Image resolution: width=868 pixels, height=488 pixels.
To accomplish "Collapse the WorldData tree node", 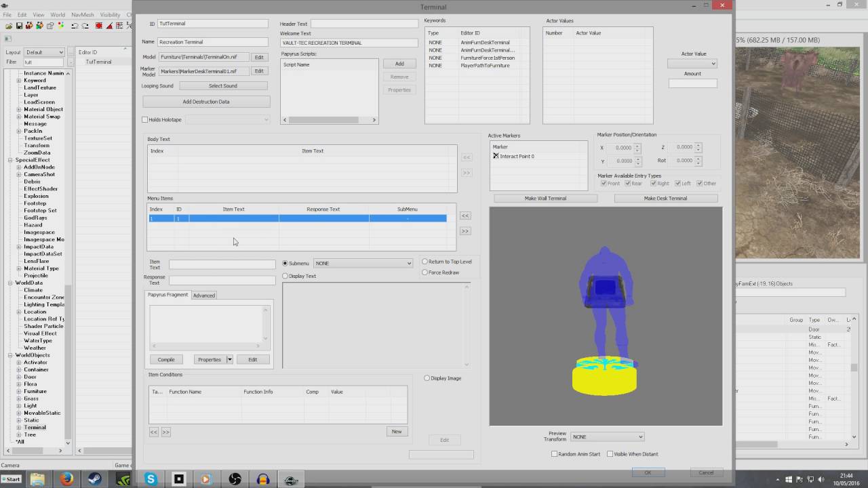I will (10, 283).
